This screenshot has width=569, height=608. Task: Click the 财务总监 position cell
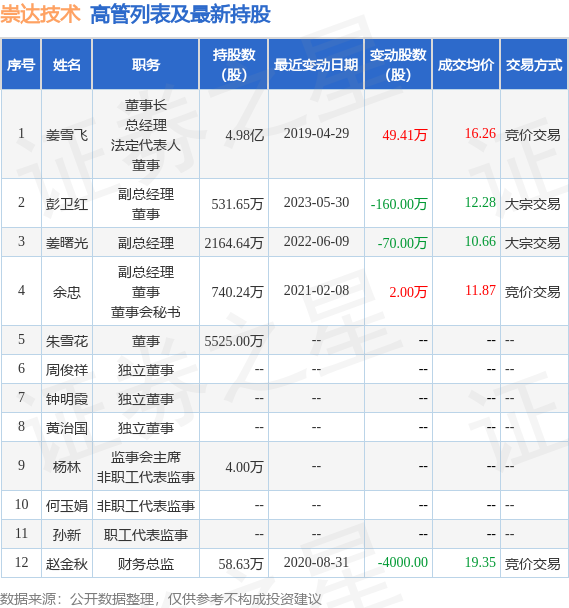[x=146, y=564]
